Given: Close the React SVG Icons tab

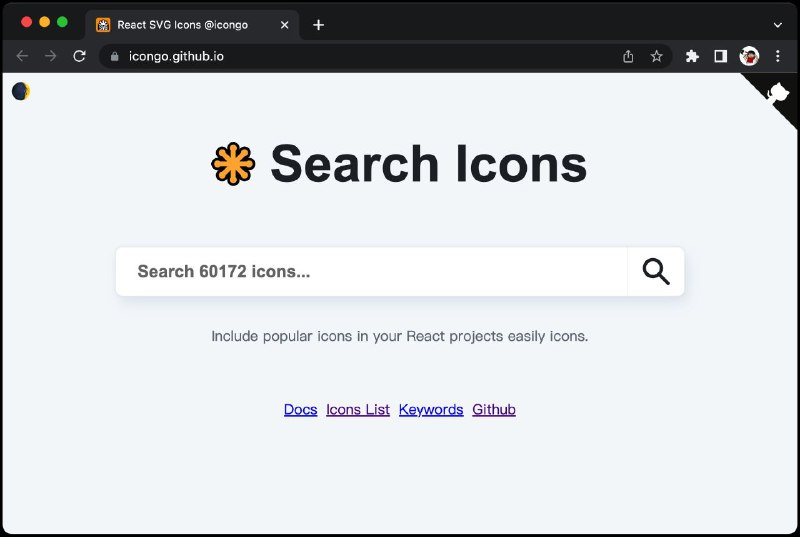Looking at the screenshot, I should click(x=285, y=24).
